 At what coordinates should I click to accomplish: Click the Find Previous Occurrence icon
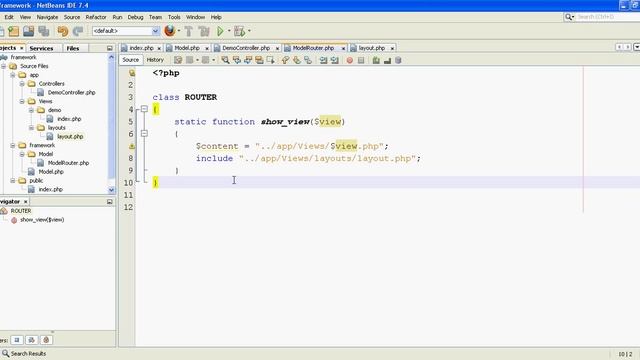(237, 60)
